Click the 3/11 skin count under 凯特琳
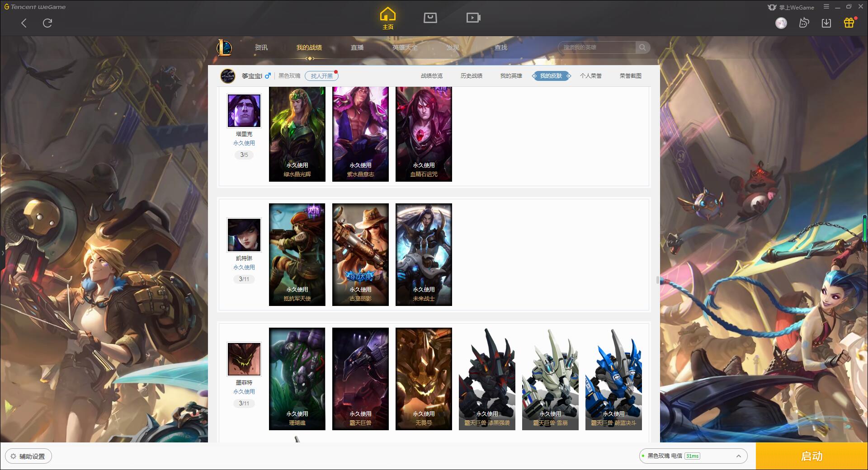Viewport: 868px width, 470px height. [x=244, y=279]
